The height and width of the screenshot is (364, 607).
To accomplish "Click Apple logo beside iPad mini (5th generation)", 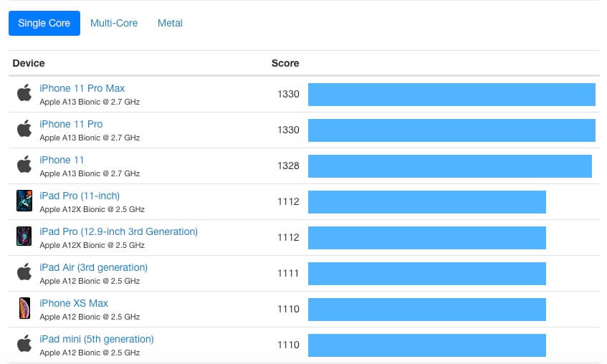I will (x=24, y=344).
